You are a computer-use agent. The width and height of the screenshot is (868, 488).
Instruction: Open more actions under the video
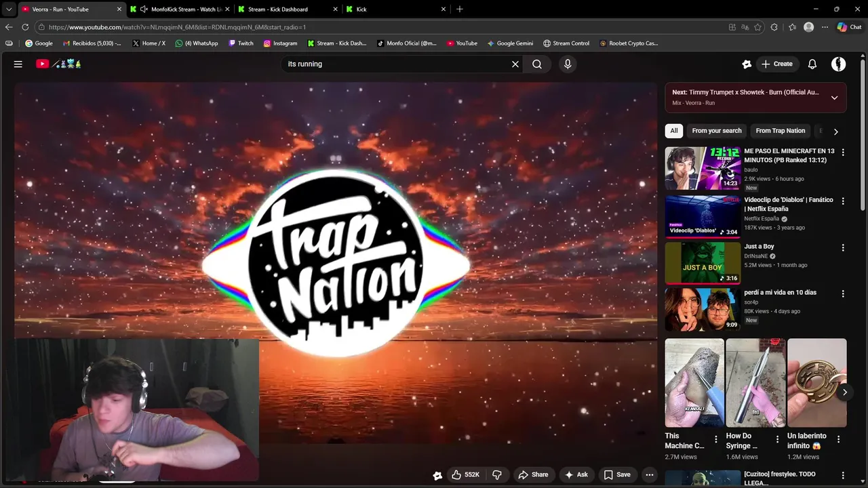point(649,474)
